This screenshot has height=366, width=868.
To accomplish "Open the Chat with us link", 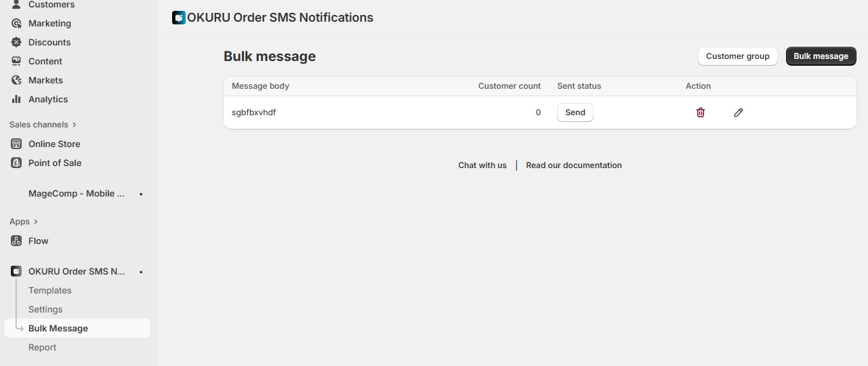I will click(482, 165).
